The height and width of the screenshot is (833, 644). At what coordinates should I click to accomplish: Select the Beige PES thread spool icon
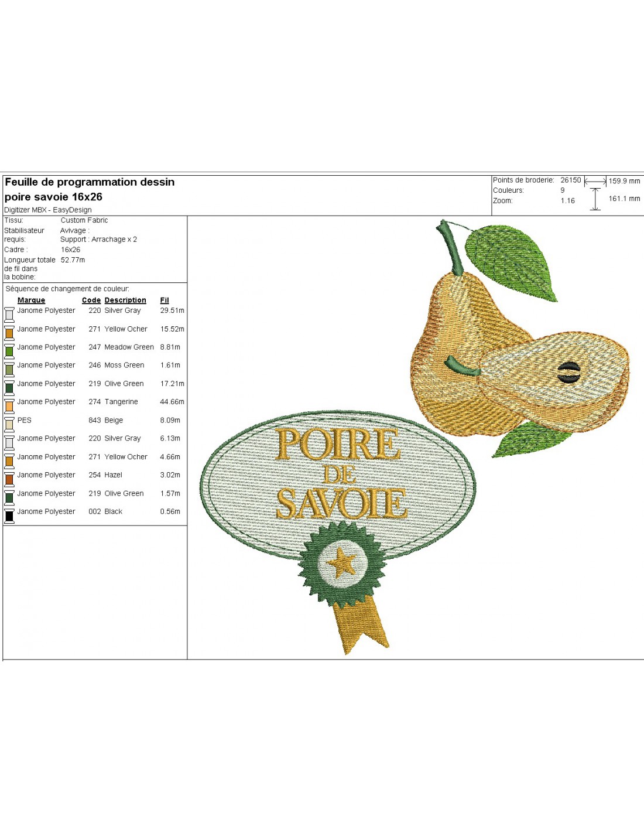click(9, 424)
